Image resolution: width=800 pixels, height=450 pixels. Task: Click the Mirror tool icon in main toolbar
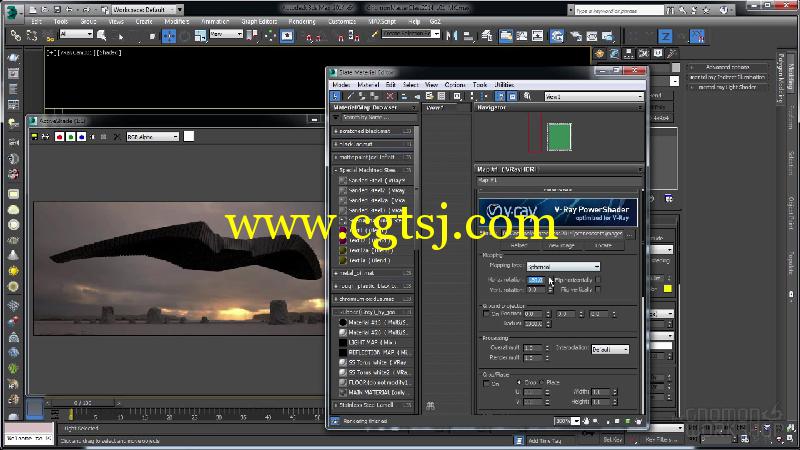[x=451, y=36]
